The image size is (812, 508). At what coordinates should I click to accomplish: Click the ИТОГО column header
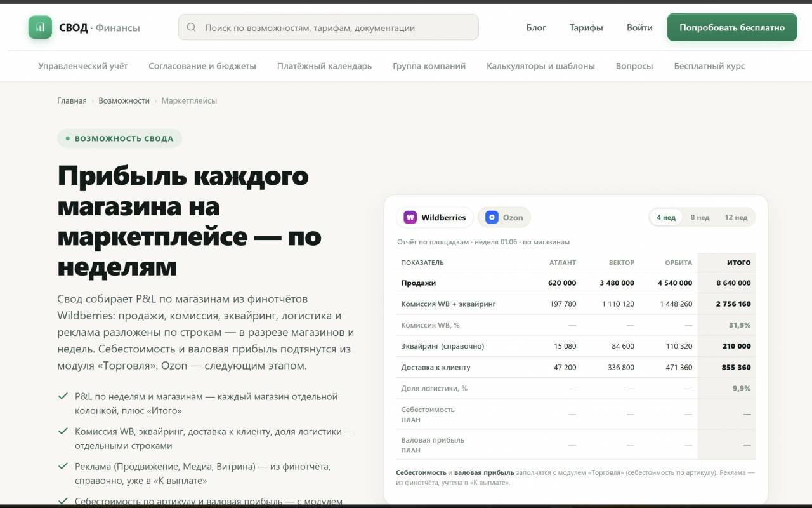coord(738,262)
